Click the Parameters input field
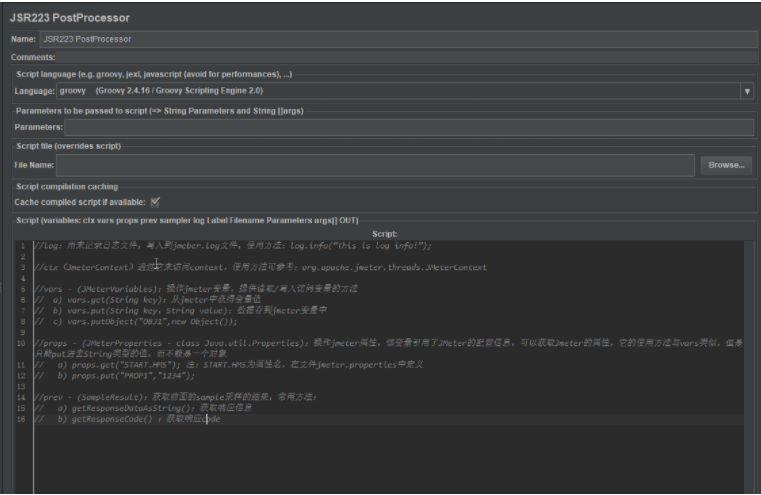 tap(409, 127)
